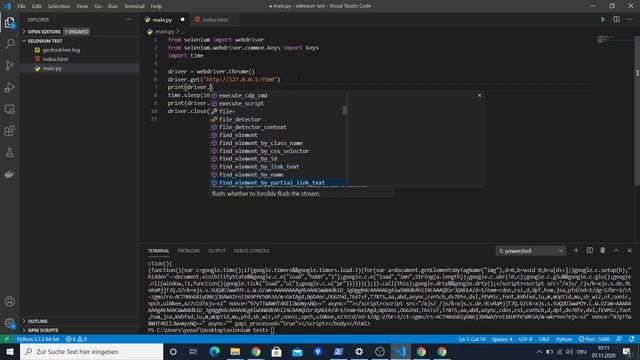
Task: Open the File menu
Action: coord(21,6)
